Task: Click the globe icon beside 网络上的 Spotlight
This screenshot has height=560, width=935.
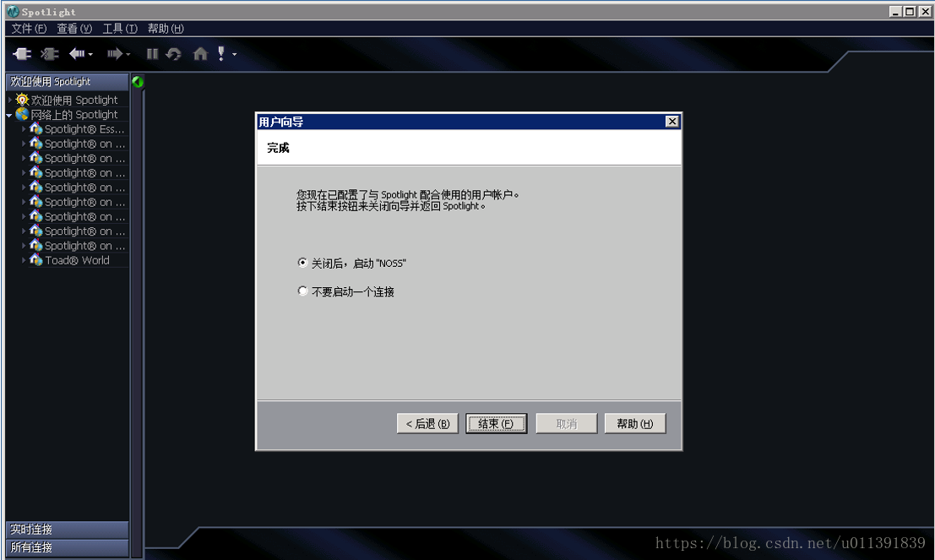Action: click(x=22, y=114)
